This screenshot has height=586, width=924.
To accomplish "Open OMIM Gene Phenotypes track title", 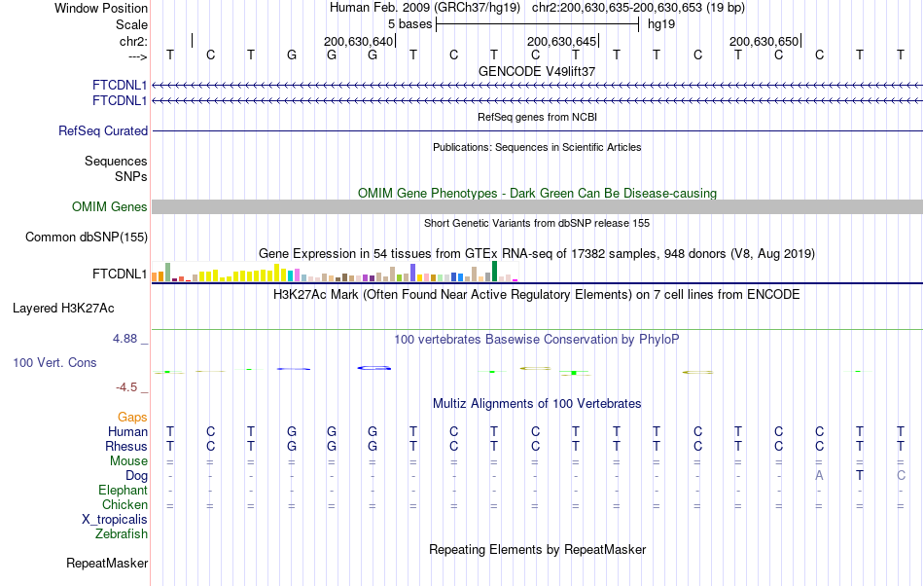I will (x=537, y=194).
